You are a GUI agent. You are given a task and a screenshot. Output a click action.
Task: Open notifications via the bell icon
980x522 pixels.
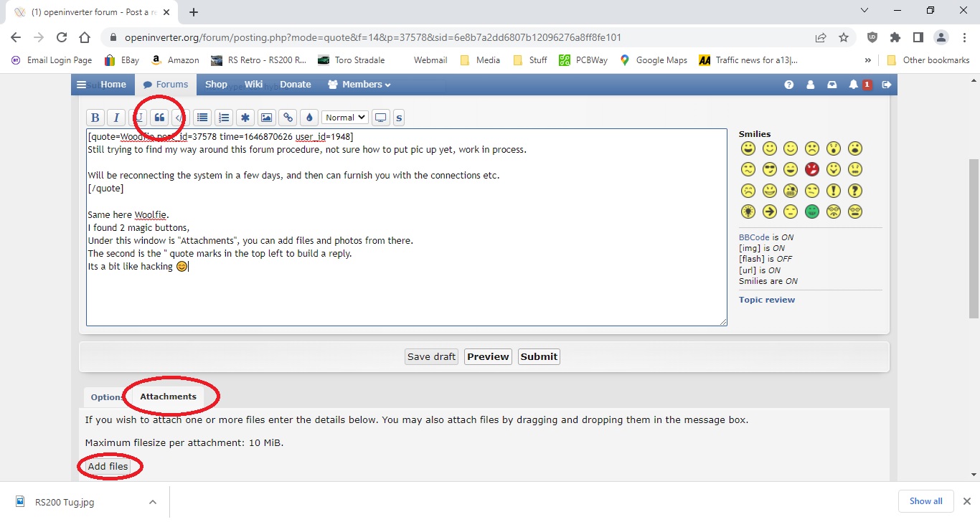[x=854, y=85]
